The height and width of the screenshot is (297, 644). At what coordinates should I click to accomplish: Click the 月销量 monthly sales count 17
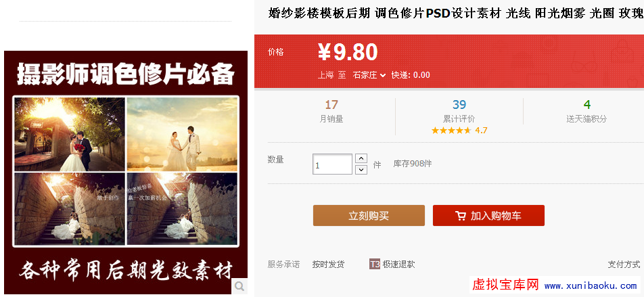click(x=331, y=105)
